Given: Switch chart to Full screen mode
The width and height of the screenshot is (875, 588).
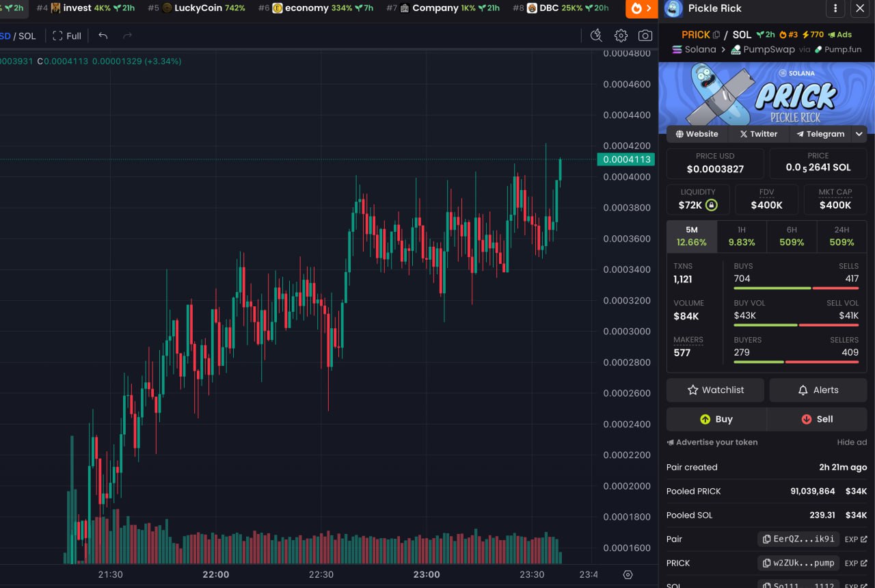Looking at the screenshot, I should click(67, 36).
